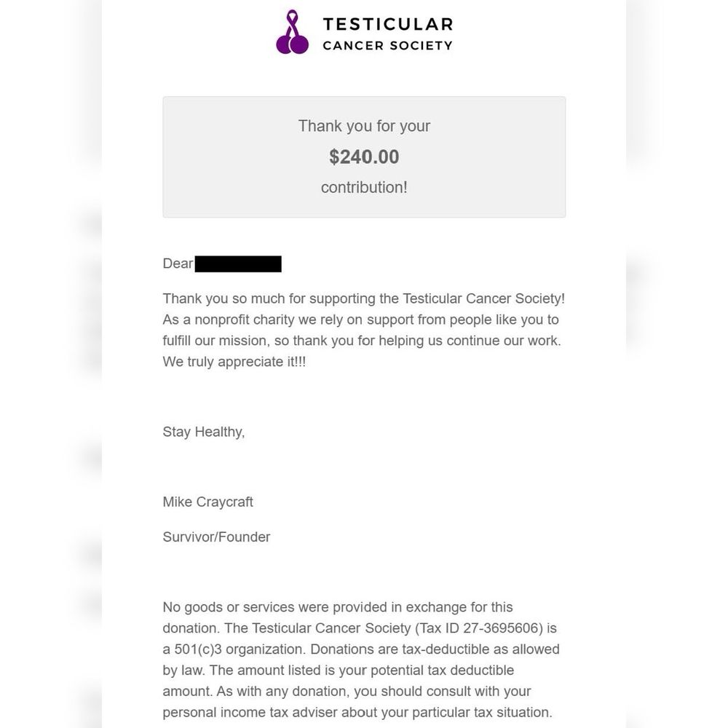Click 'We truly appreciate it!!!' text
728x728 pixels.
pyautogui.click(x=234, y=362)
